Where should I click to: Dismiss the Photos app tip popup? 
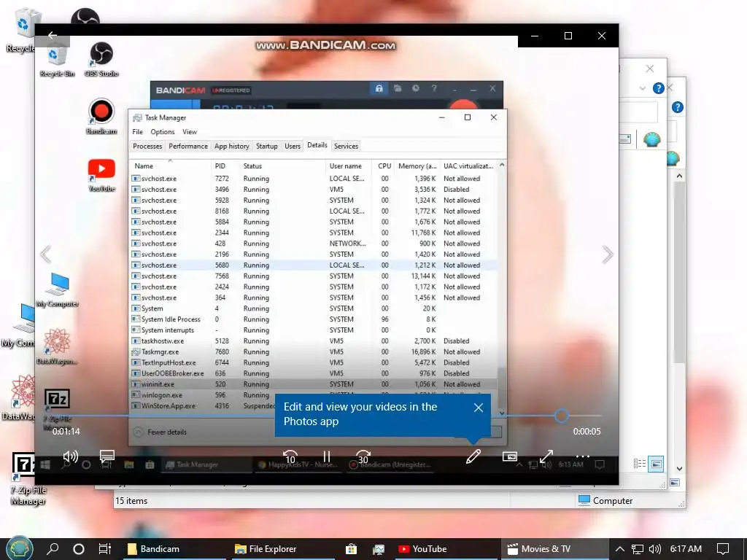(479, 408)
